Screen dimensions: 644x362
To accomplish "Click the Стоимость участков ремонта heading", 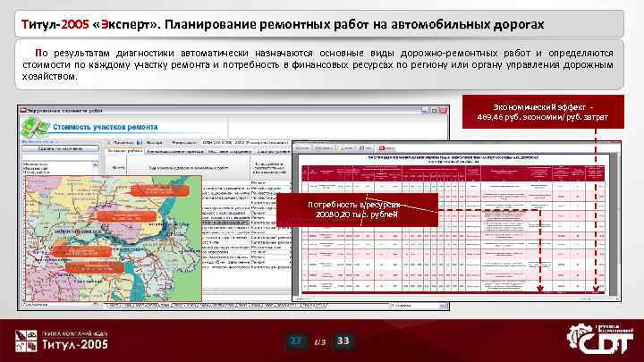I will click(x=106, y=127).
